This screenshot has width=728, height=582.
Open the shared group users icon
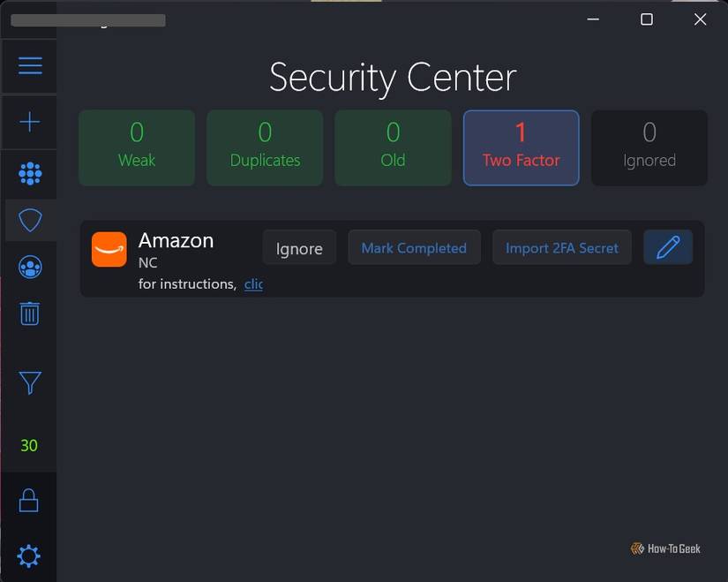pos(30,267)
